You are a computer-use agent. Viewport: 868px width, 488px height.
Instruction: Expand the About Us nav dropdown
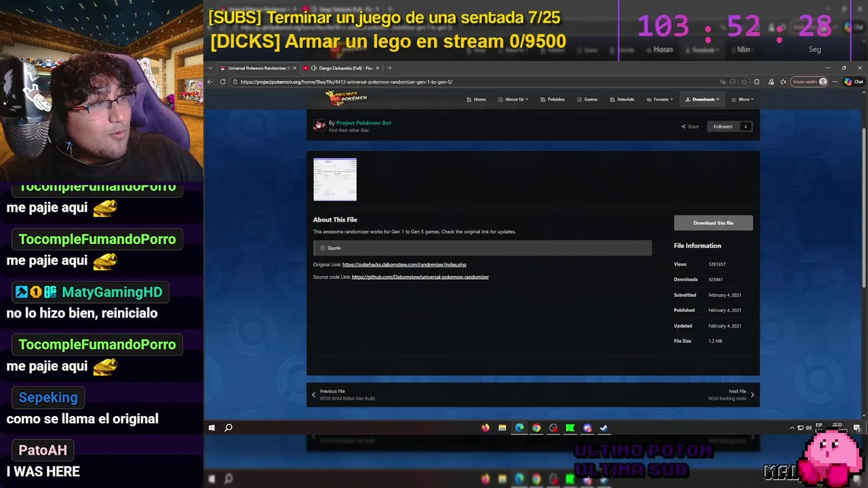pyautogui.click(x=514, y=100)
